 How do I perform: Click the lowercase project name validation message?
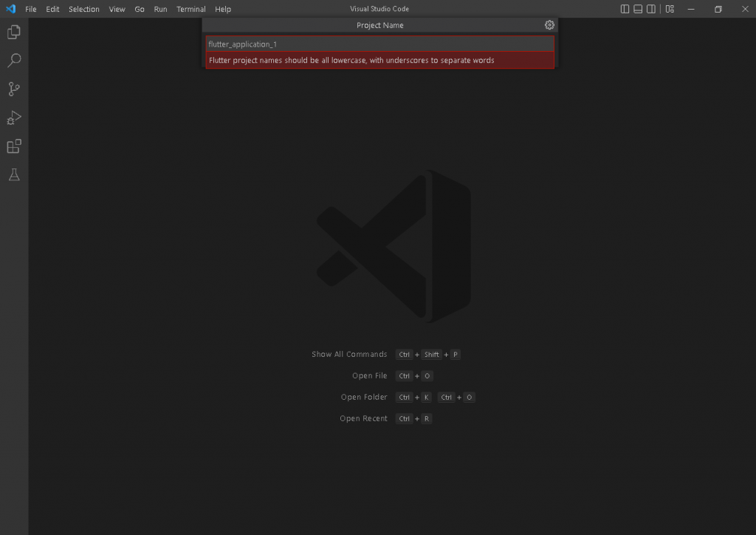380,61
